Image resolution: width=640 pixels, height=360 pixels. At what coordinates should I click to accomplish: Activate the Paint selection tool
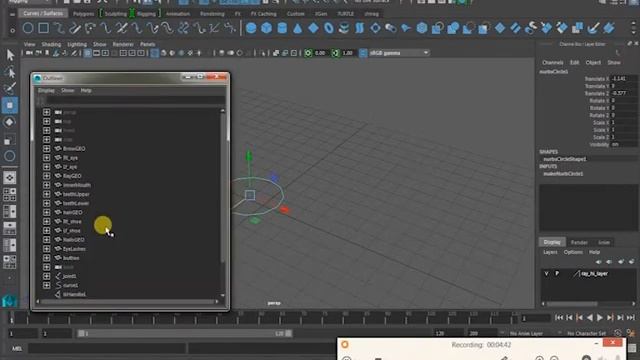10,88
